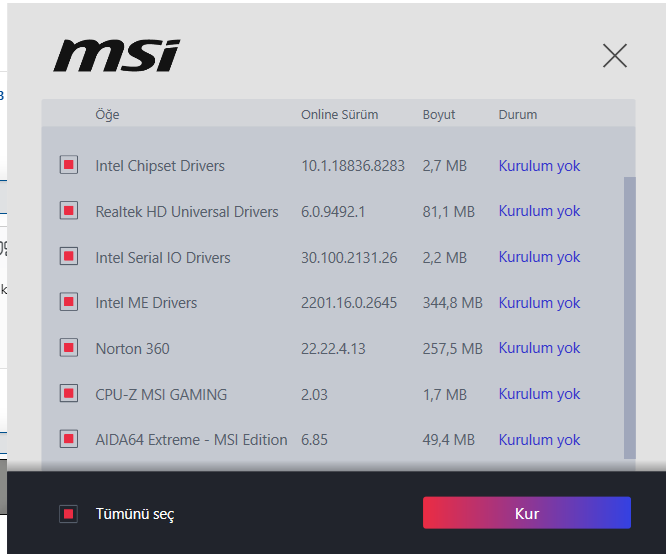This screenshot has width=666, height=554.
Task: Click the Online Sürüm column header
Action: [339, 115]
